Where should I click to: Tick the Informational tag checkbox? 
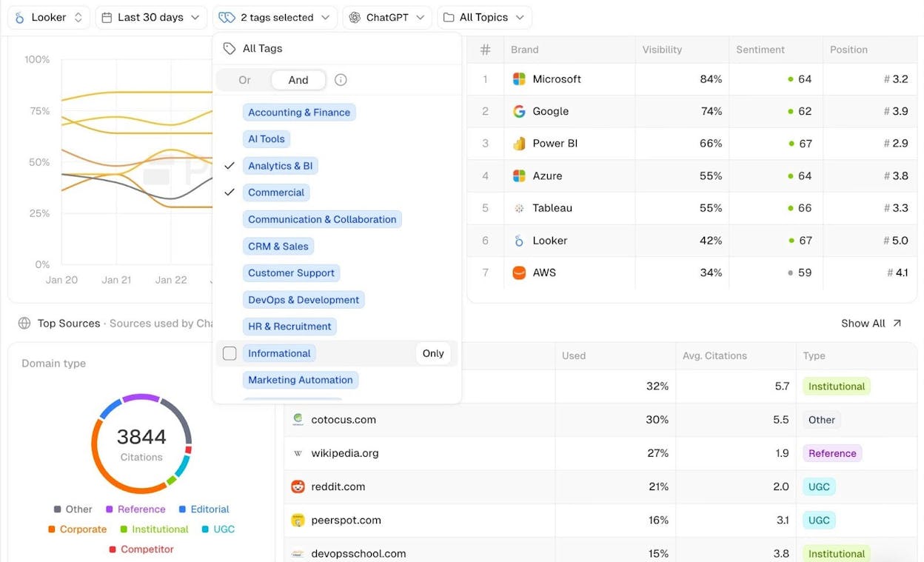click(230, 353)
